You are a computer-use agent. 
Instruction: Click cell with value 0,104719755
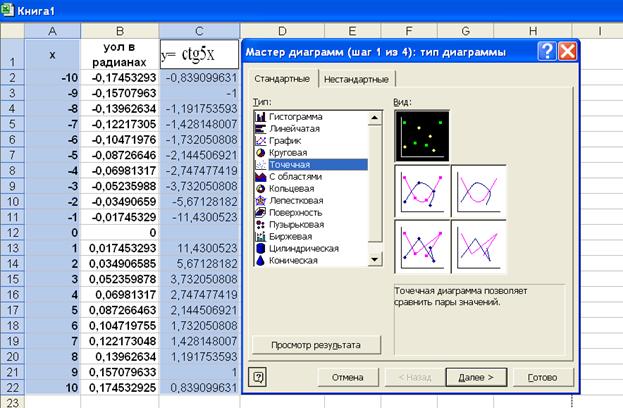pos(120,325)
